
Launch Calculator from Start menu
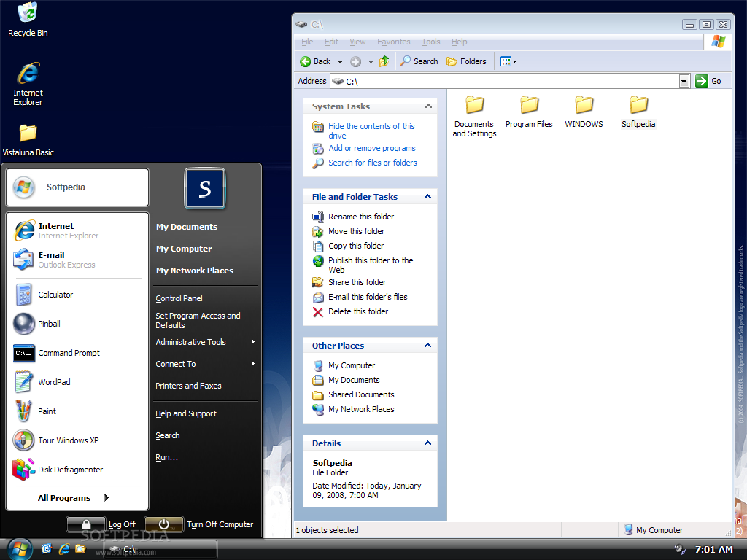[77, 295]
